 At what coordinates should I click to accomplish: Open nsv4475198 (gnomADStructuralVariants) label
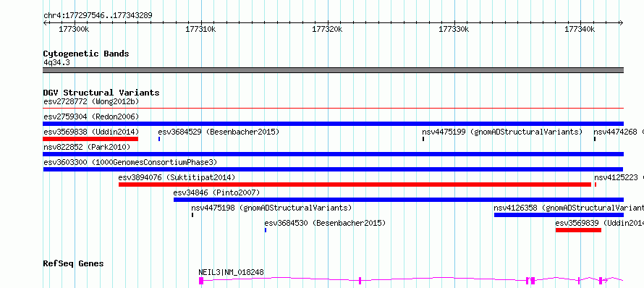(x=271, y=208)
